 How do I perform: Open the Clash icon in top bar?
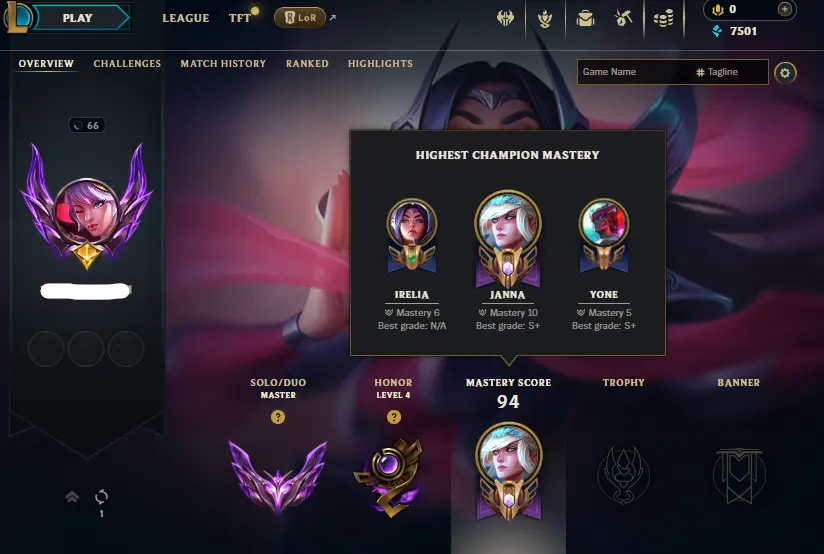[506, 18]
